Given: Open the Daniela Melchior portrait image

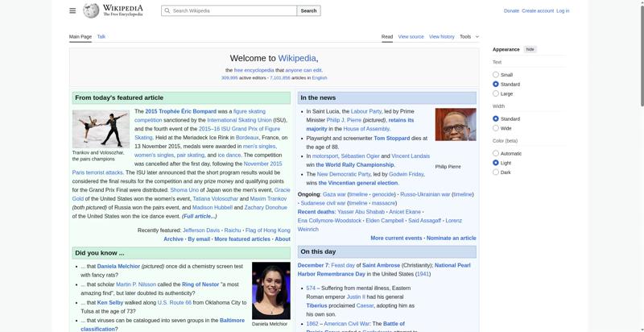Looking at the screenshot, I should coord(270,290).
